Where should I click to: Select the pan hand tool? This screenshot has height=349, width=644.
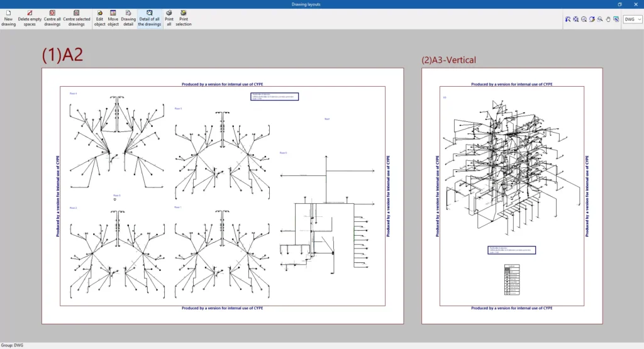coord(608,19)
